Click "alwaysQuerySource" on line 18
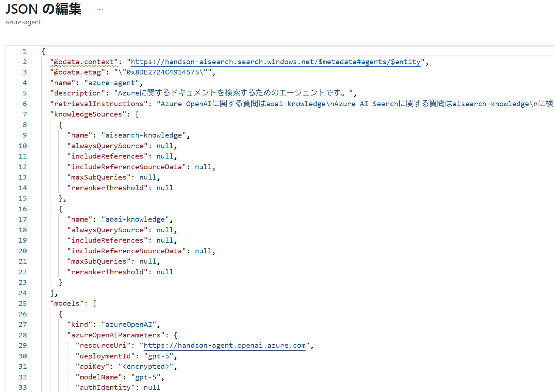This screenshot has width=554, height=392. pyautogui.click(x=107, y=230)
